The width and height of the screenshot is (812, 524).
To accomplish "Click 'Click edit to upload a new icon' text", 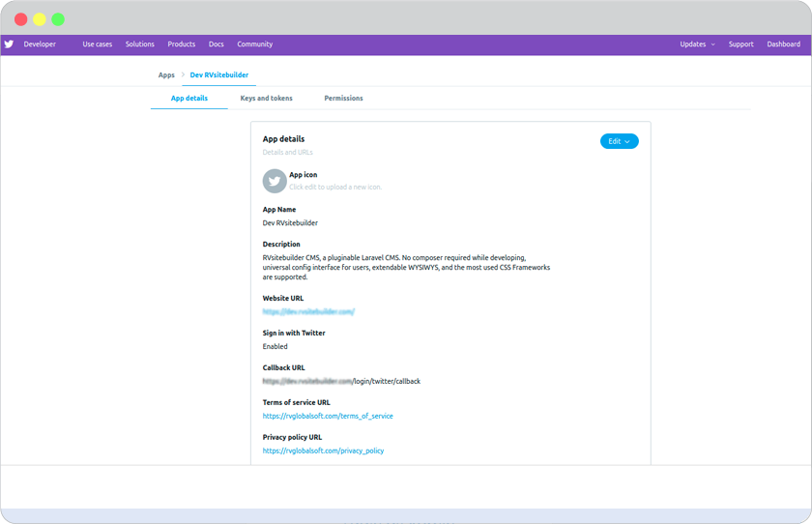I will (x=335, y=187).
